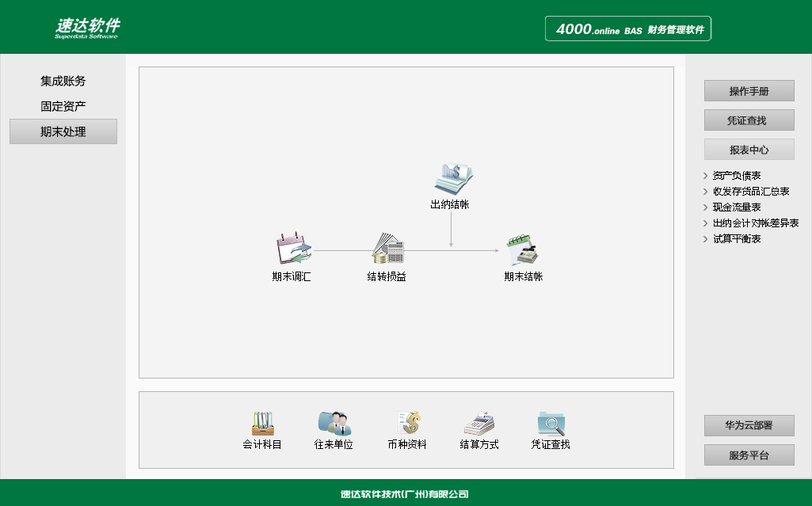Viewport: 812px width, 506px height.
Task: Click the 4000.online BAS banner at top right
Action: click(x=627, y=28)
